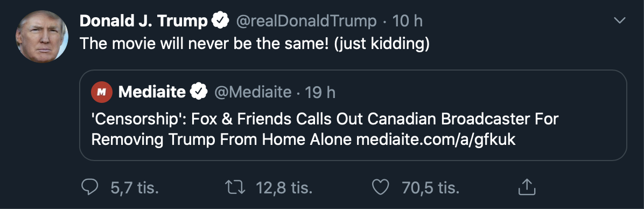The height and width of the screenshot is (209, 644).
Task: Click the @Mediaite handle
Action: pyautogui.click(x=253, y=93)
